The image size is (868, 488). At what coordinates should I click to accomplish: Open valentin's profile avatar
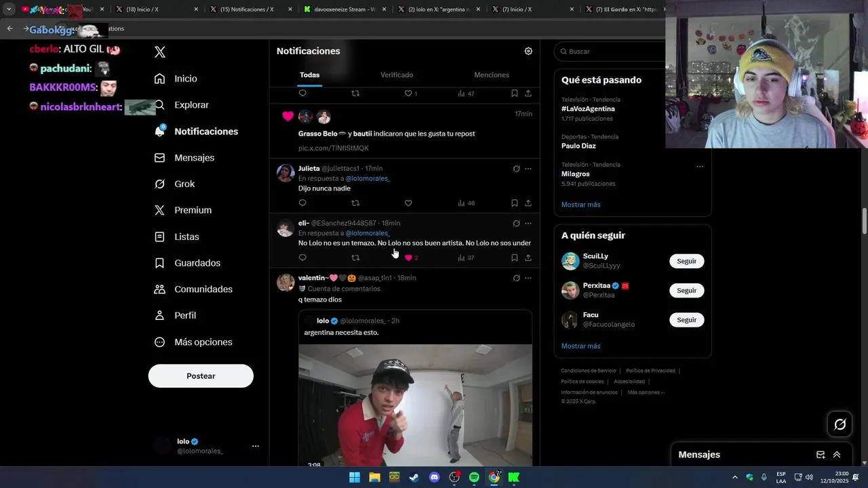point(285,283)
